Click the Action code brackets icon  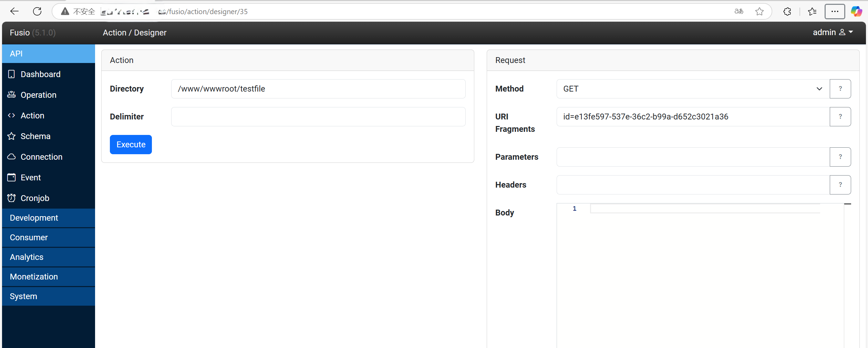pyautogui.click(x=11, y=115)
